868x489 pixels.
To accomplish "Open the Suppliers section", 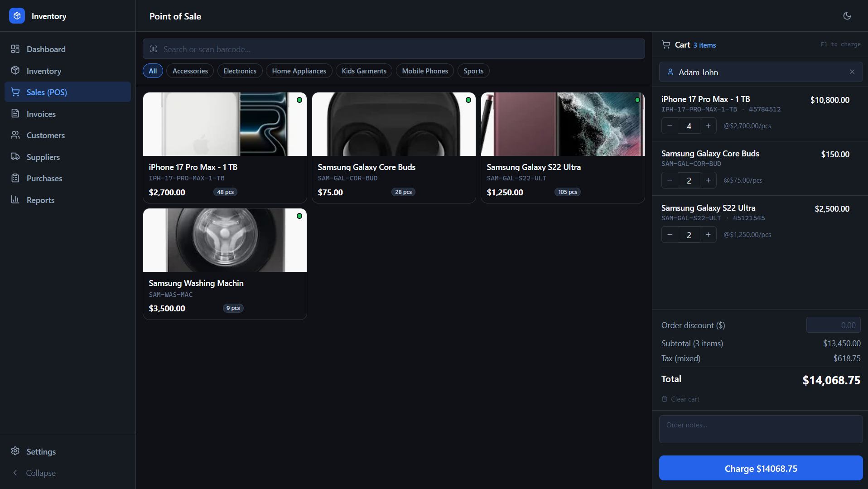I will (x=68, y=157).
